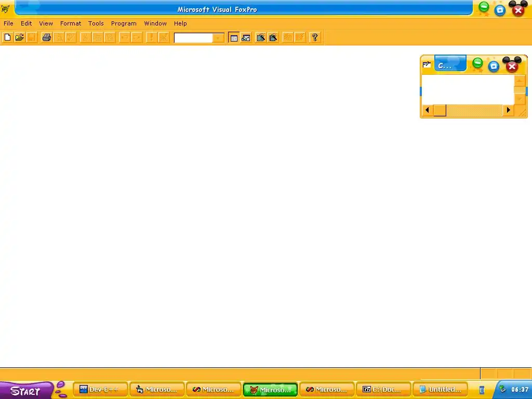Screen dimensions: 532x399
Task: Click the Undo toolbar icon
Action: (124, 37)
